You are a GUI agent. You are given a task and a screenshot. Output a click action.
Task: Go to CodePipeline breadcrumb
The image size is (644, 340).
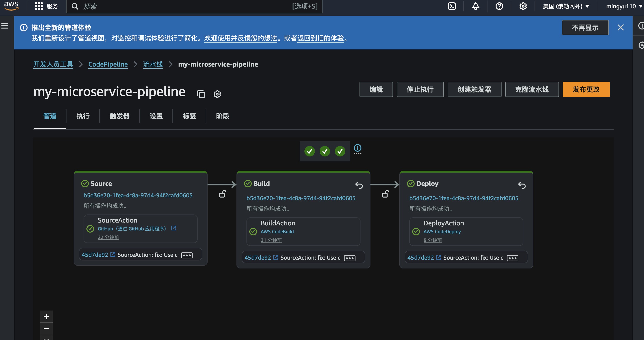pyautogui.click(x=108, y=64)
